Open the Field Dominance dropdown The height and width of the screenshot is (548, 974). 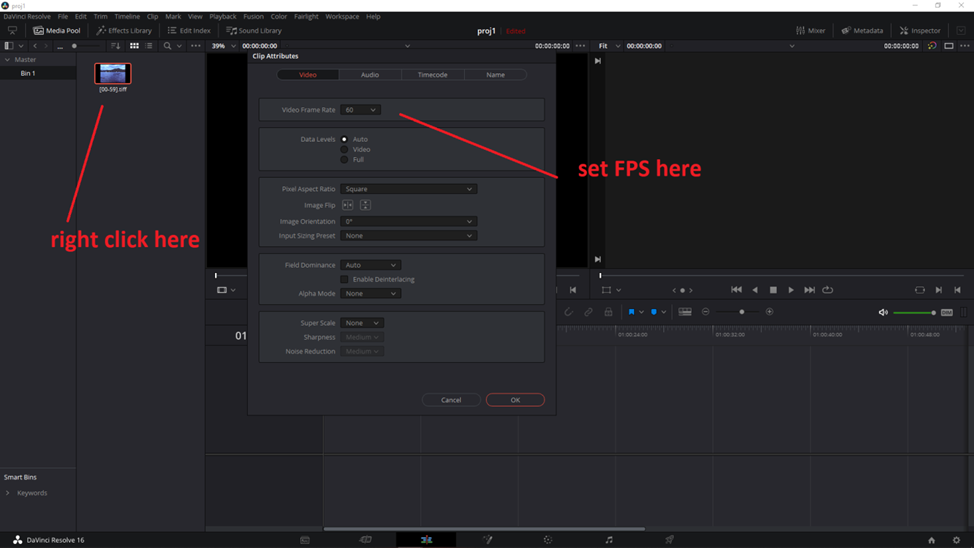pyautogui.click(x=370, y=265)
